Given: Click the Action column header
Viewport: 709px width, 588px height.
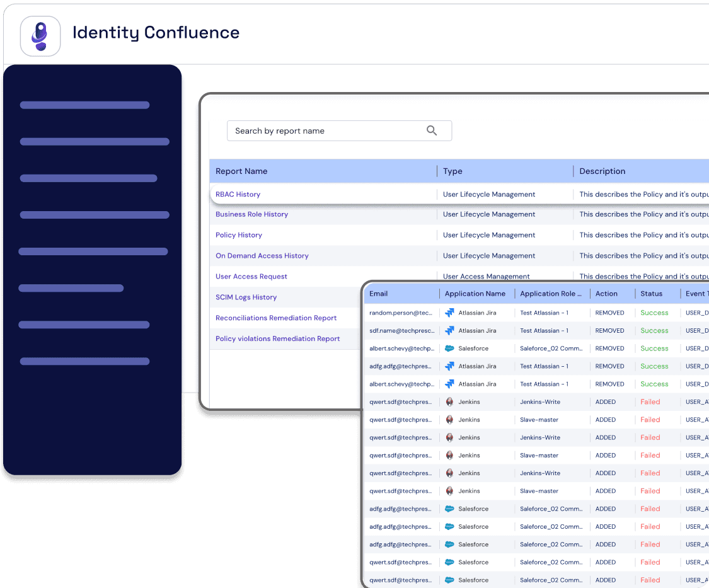Looking at the screenshot, I should click(x=606, y=294).
